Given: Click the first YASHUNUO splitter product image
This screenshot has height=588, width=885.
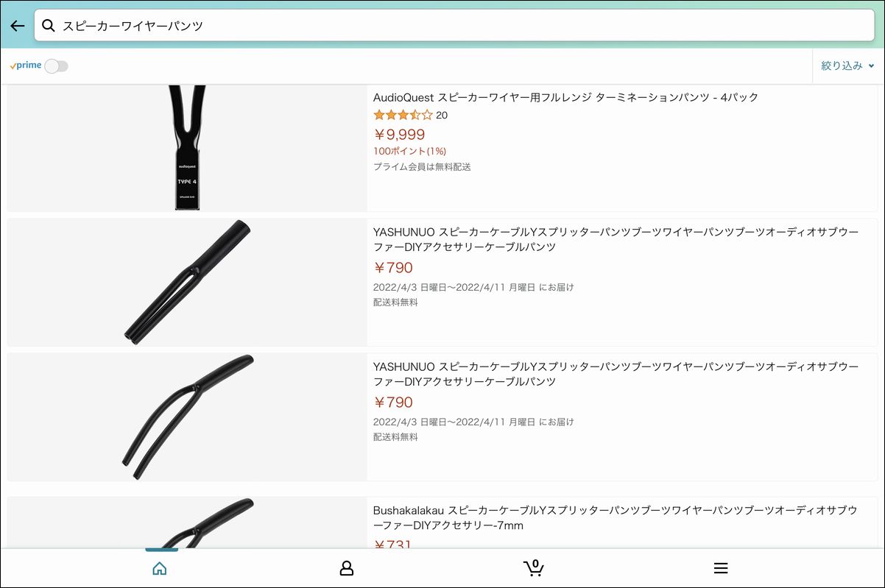Looking at the screenshot, I should tap(187, 282).
